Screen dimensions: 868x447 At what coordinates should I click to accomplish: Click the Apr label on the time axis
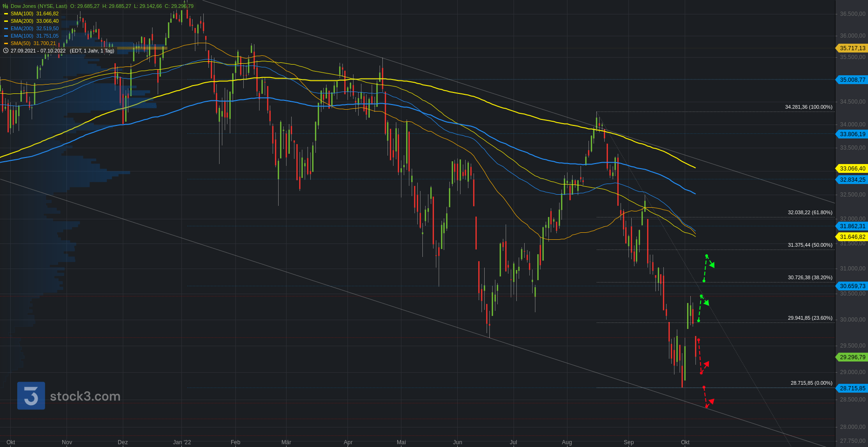348,442
